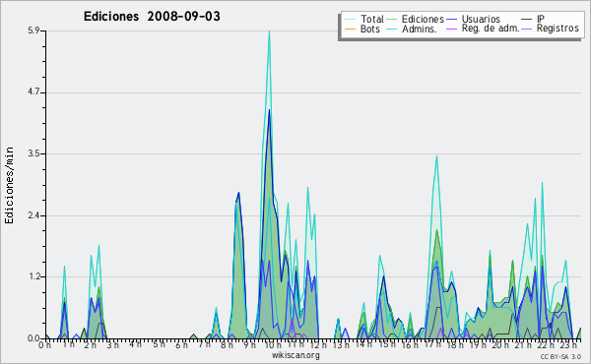Select the 'Bots' legend entry
591x364 pixels.
pyautogui.click(x=362, y=29)
